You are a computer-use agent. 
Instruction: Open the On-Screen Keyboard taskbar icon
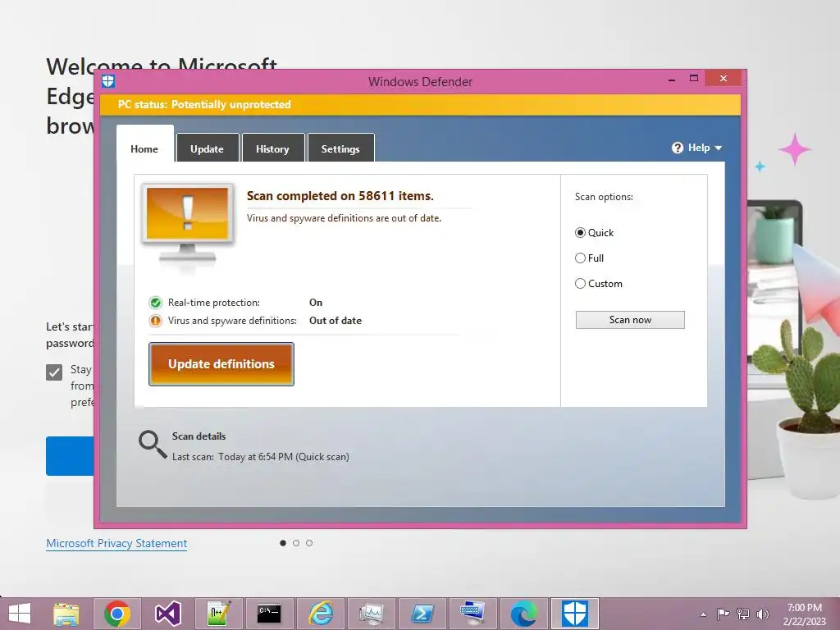coord(472,614)
